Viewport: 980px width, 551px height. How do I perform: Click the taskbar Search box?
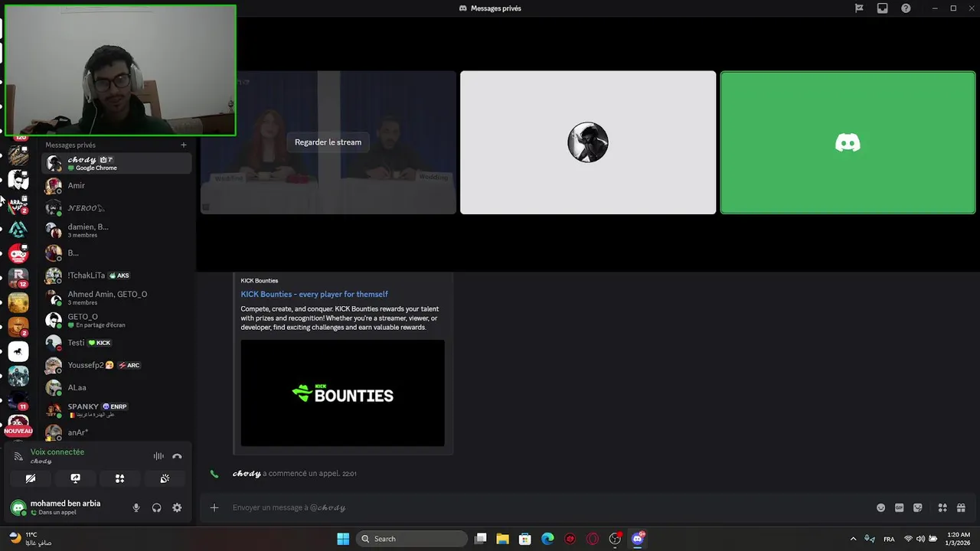point(412,539)
